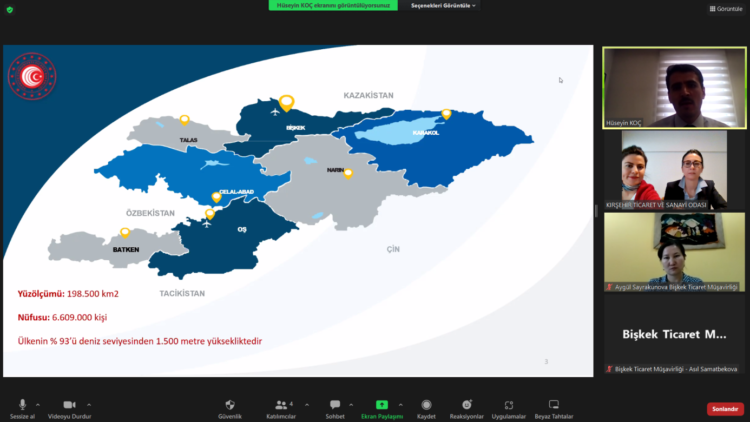This screenshot has height=422, width=750.
Task: Open audio options arrow beside microphone
Action: [x=38, y=405]
